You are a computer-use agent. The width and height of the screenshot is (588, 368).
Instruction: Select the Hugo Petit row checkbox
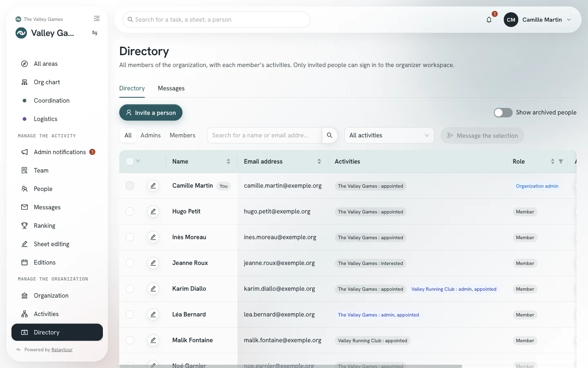click(x=130, y=211)
